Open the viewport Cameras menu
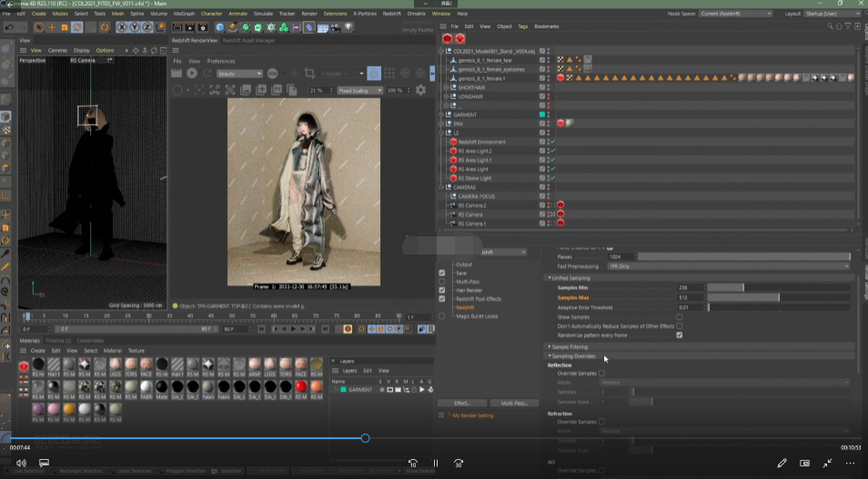Image resolution: width=868 pixels, height=479 pixels. pyautogui.click(x=57, y=50)
